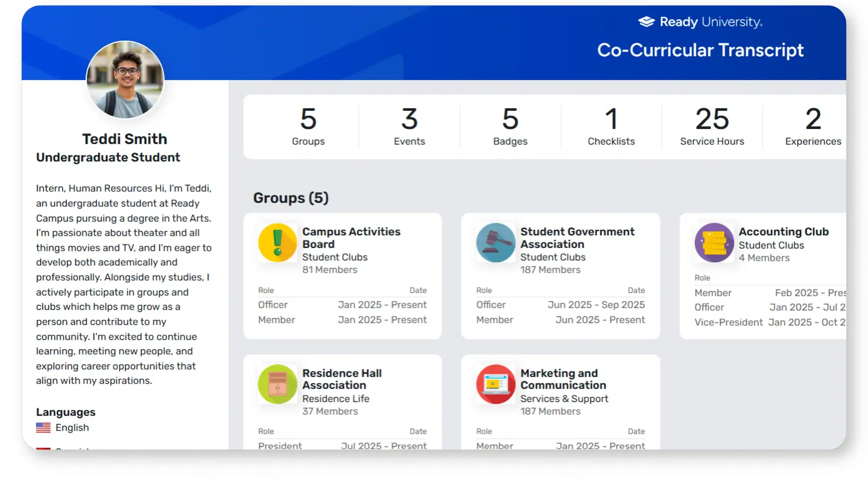Image resolution: width=868 pixels, height=488 pixels.
Task: Open the 3 Events stat
Action: (409, 126)
